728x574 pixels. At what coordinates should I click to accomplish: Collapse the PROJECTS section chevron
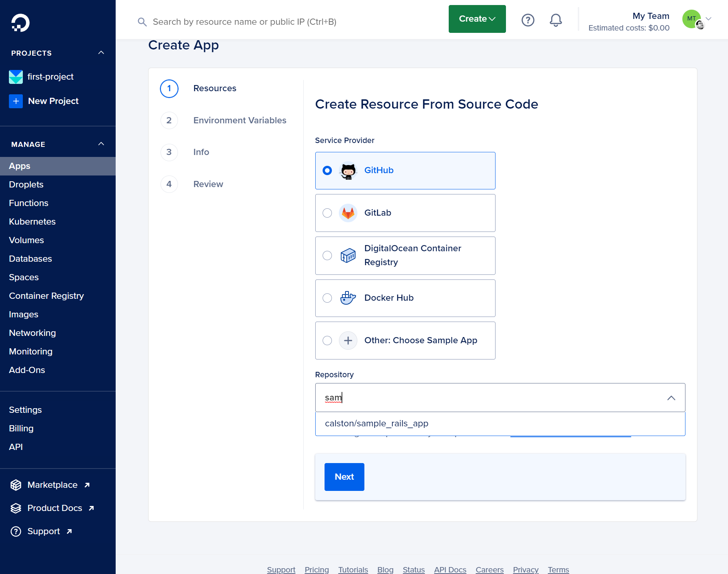tap(101, 53)
